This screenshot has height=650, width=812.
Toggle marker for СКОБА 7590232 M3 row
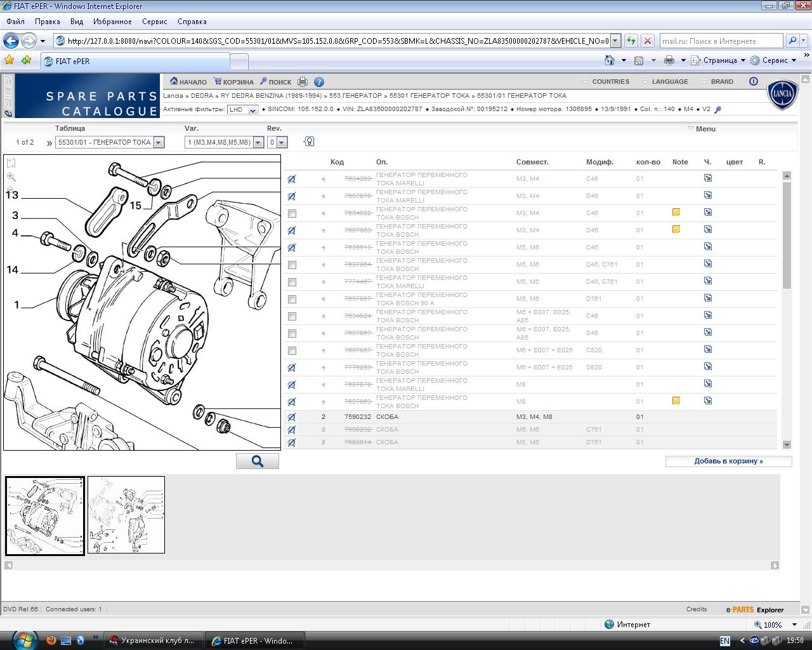[x=292, y=418]
